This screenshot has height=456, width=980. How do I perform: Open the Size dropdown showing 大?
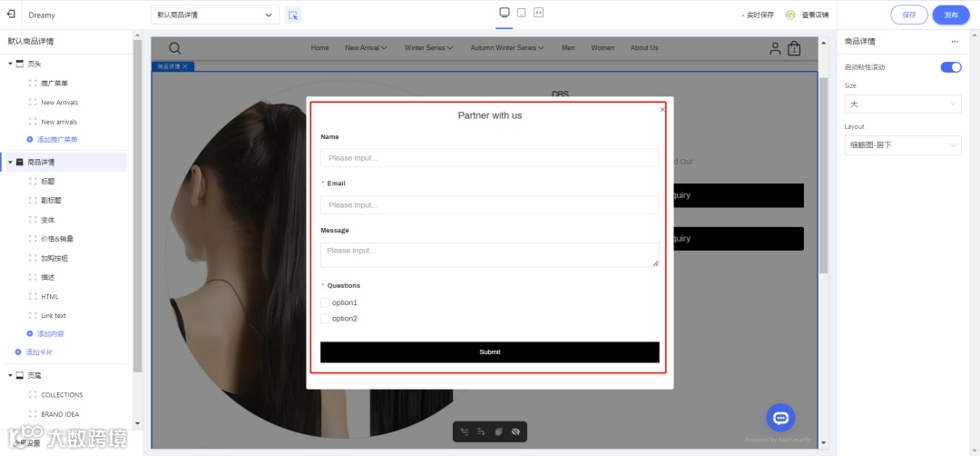click(903, 104)
